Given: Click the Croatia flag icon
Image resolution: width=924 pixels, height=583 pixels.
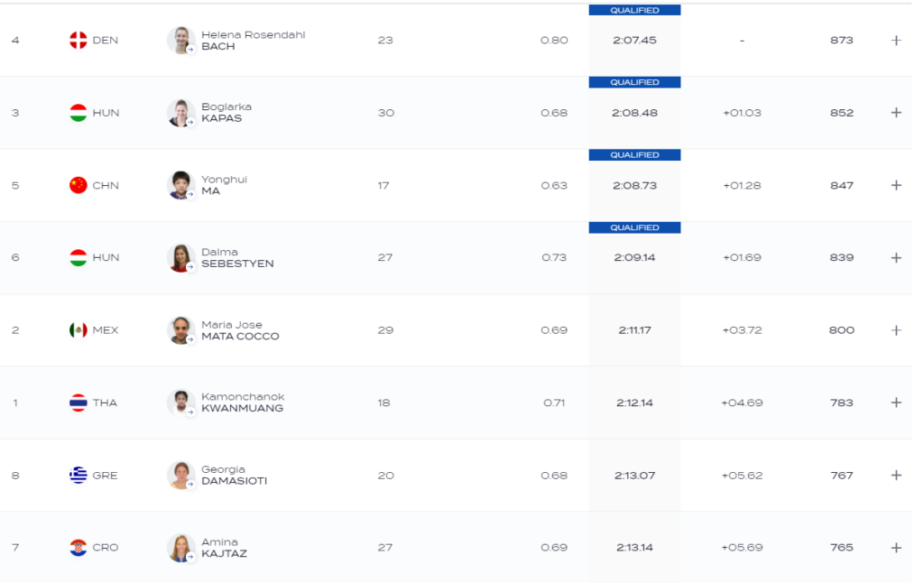Looking at the screenshot, I should click(79, 548).
